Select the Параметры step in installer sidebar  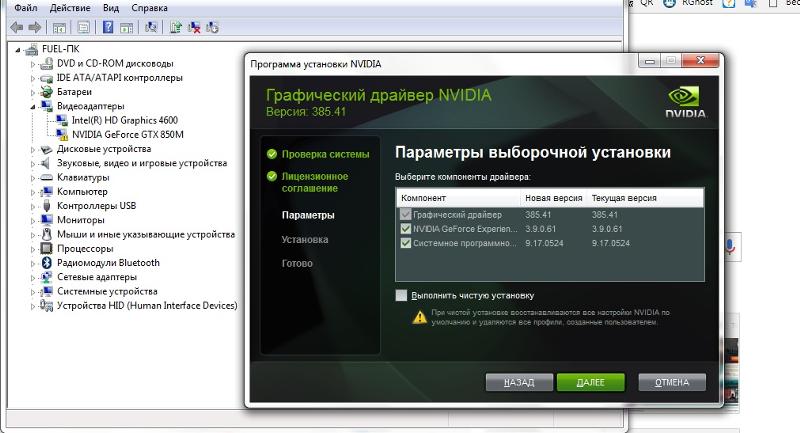coord(308,215)
